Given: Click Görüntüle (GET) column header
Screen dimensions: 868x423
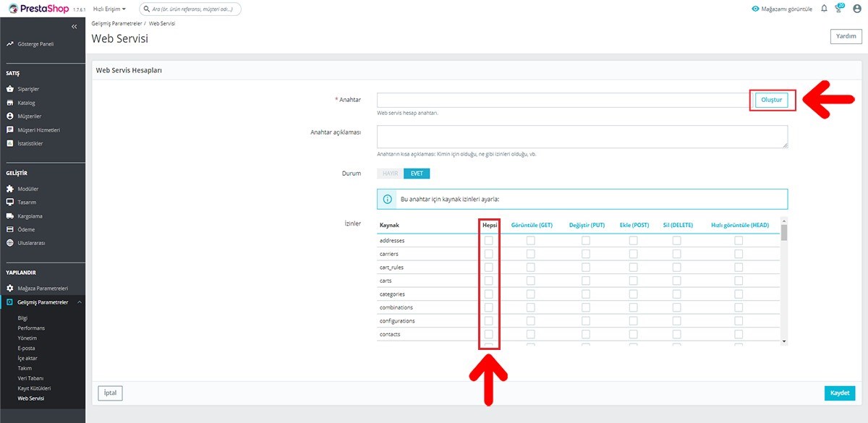Looking at the screenshot, I should (x=532, y=225).
